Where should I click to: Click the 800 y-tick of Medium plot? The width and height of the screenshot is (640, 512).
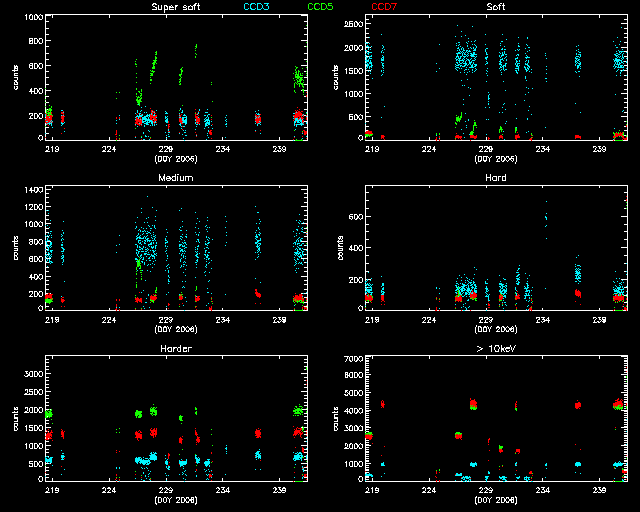[36, 242]
